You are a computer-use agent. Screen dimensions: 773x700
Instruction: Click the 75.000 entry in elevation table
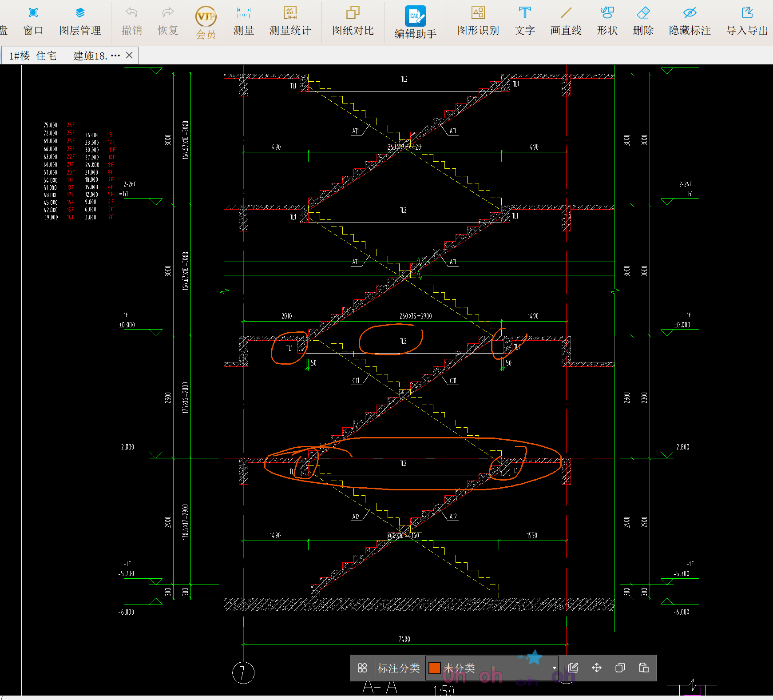click(x=51, y=125)
